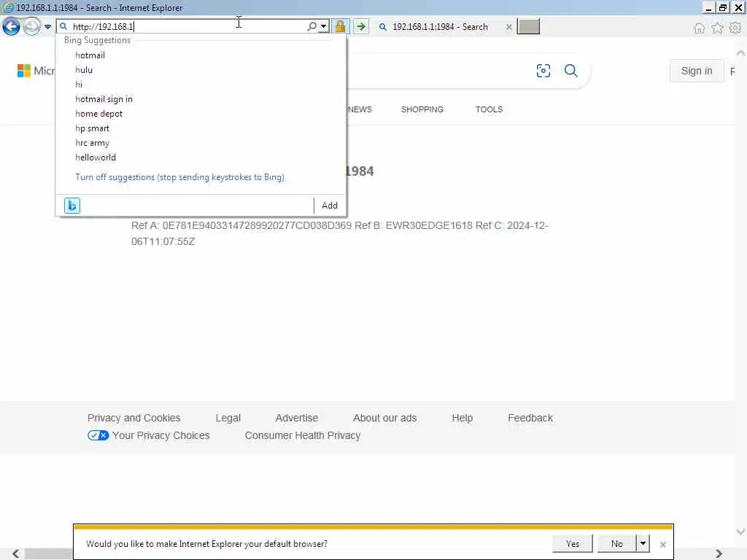Image resolution: width=747 pixels, height=560 pixels.
Task: Open the recent pages dropdown arrow
Action: point(47,27)
